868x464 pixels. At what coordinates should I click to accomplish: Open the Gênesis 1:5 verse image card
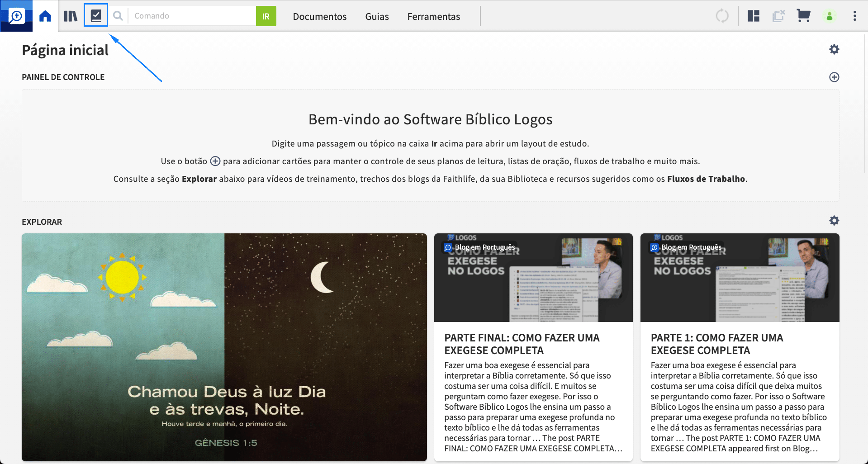224,347
